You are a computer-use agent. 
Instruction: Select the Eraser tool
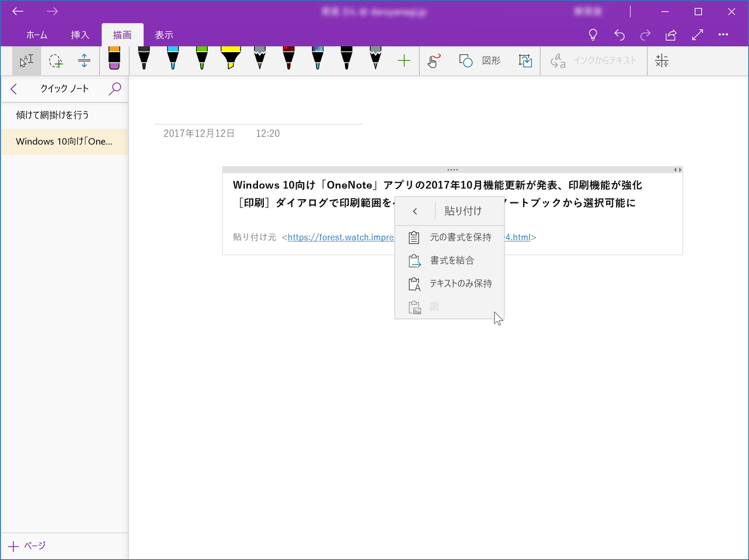click(114, 60)
